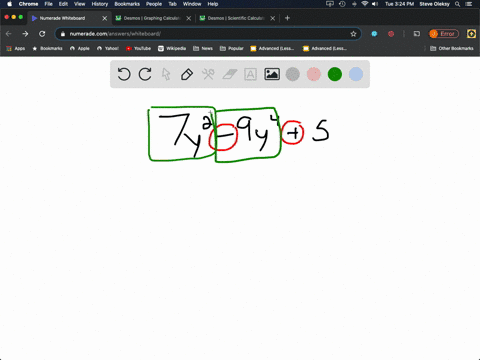Open the File menu
The width and height of the screenshot is (480, 360).
(x=49, y=4)
